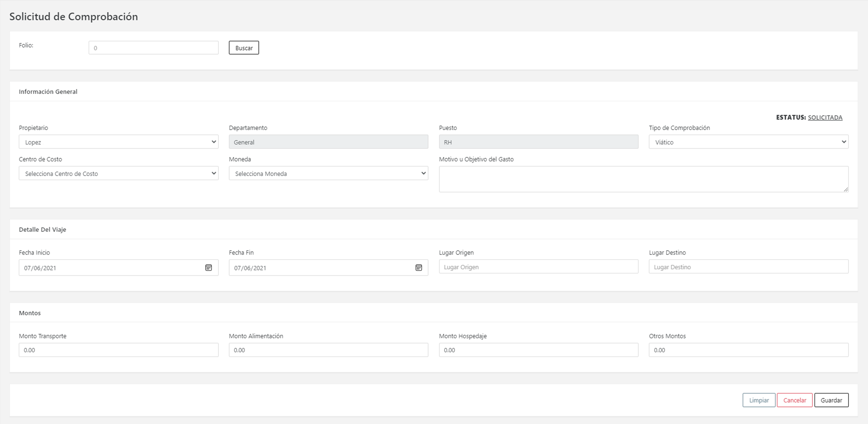This screenshot has height=424, width=868.
Task: Open the Fecha Fin calendar picker icon
Action: 419,268
